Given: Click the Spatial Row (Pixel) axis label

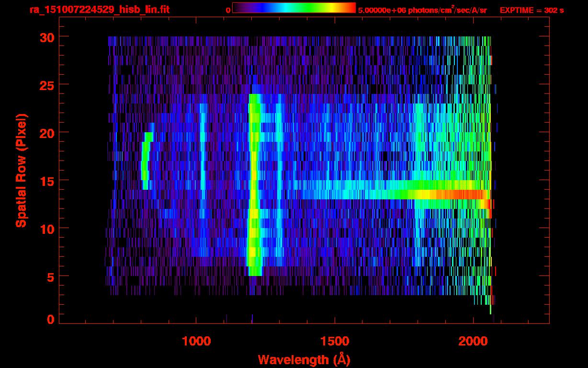Looking at the screenshot, I should pyautogui.click(x=21, y=170).
